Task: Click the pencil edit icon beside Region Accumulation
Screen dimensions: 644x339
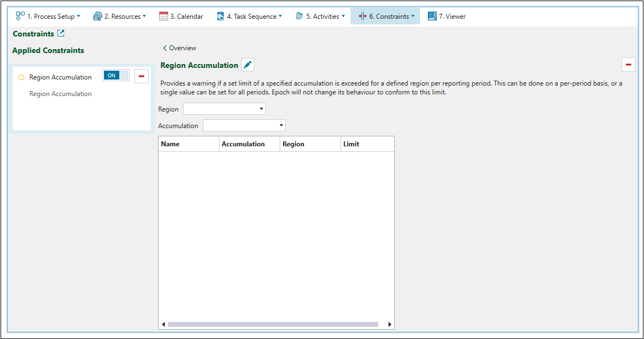Action: coord(248,65)
